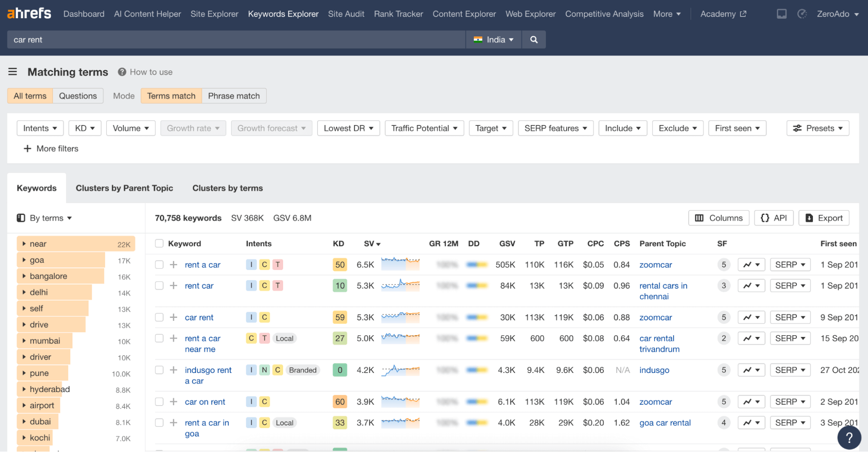Open the Presets dropdown
Viewport: 868px width, 452px height.
coord(818,128)
